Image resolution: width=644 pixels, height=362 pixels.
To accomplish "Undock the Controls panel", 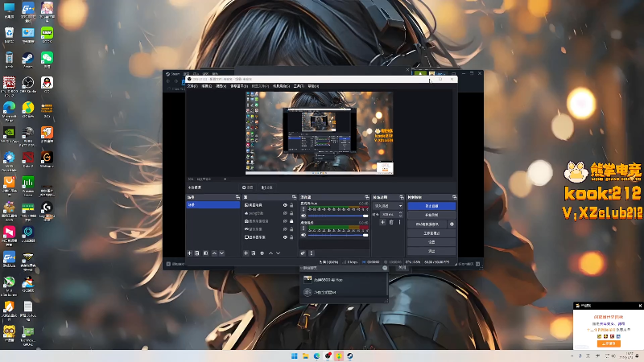I will tap(454, 197).
